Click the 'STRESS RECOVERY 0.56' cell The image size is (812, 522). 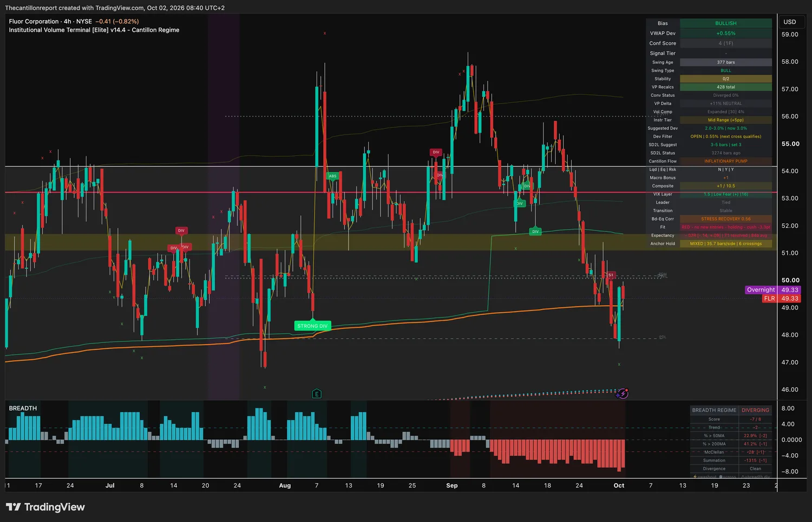pyautogui.click(x=726, y=219)
